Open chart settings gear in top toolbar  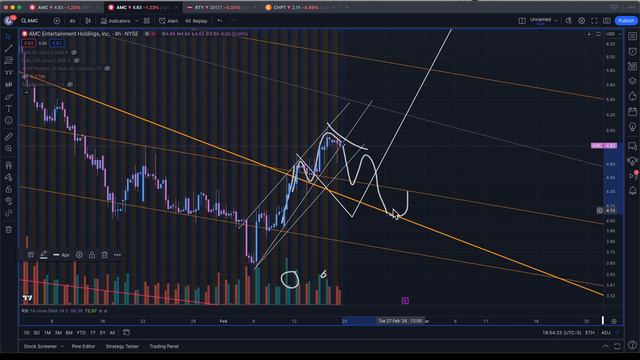coord(582,21)
